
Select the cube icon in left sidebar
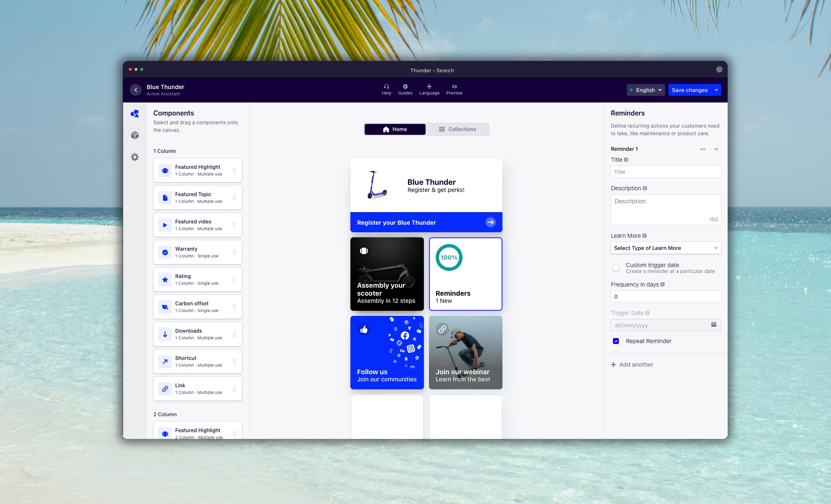(135, 135)
